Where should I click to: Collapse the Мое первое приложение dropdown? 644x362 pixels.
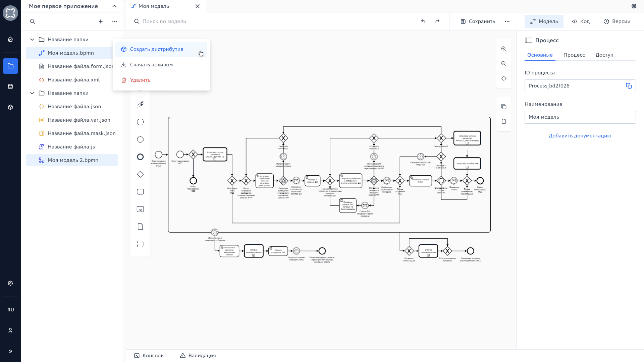pyautogui.click(x=114, y=6)
